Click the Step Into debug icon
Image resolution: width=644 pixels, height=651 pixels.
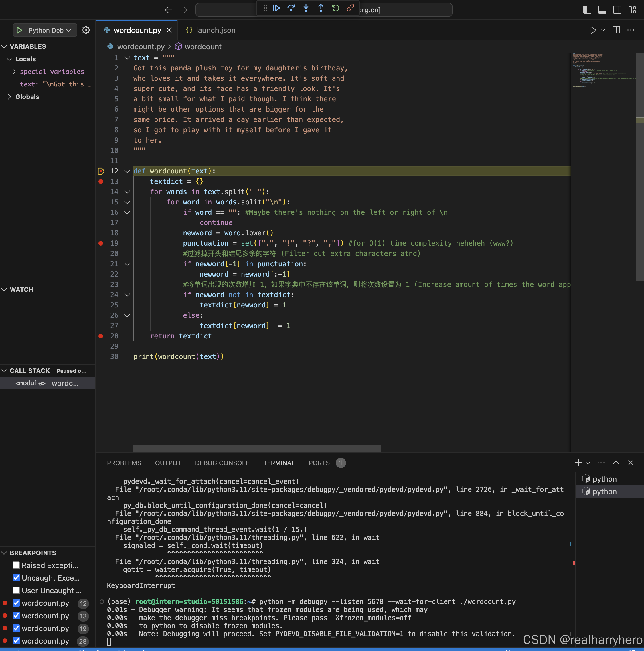306,8
